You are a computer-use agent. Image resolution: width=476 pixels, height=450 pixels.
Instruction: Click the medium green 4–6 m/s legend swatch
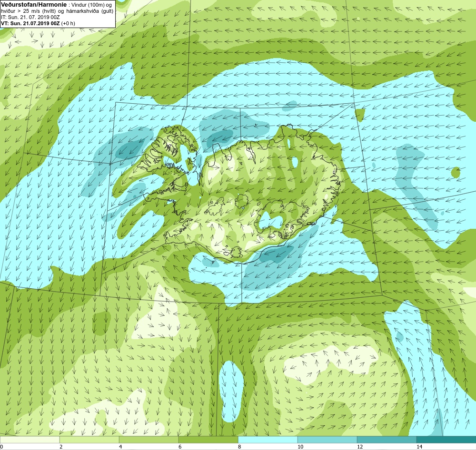coord(149,440)
